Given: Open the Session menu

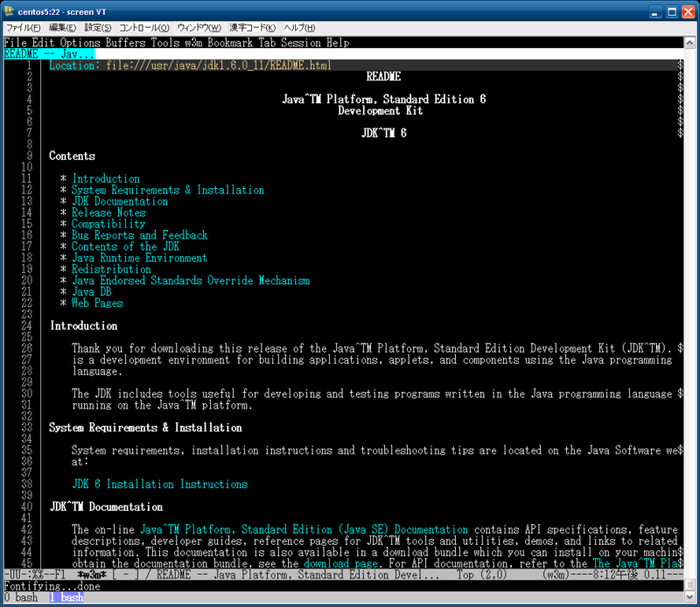Looking at the screenshot, I should (x=301, y=43).
